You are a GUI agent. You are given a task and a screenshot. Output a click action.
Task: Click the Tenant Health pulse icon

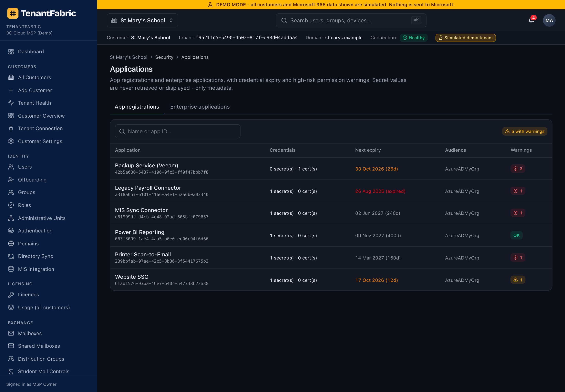pos(11,103)
